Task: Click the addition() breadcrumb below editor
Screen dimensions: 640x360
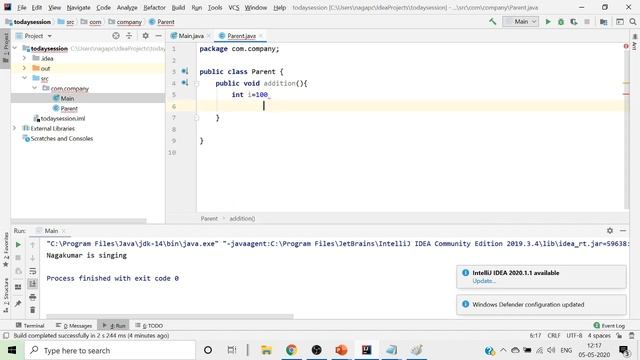Action: pyautogui.click(x=242, y=218)
